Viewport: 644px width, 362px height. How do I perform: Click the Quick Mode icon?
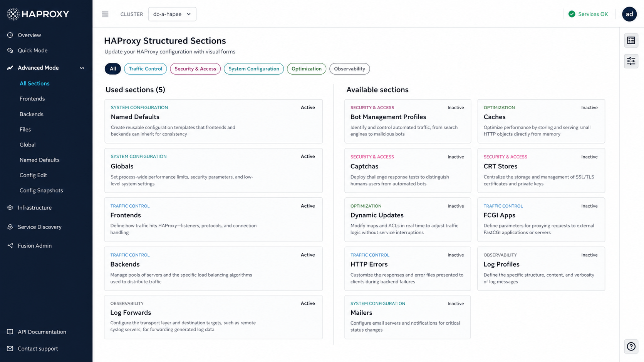(10, 50)
